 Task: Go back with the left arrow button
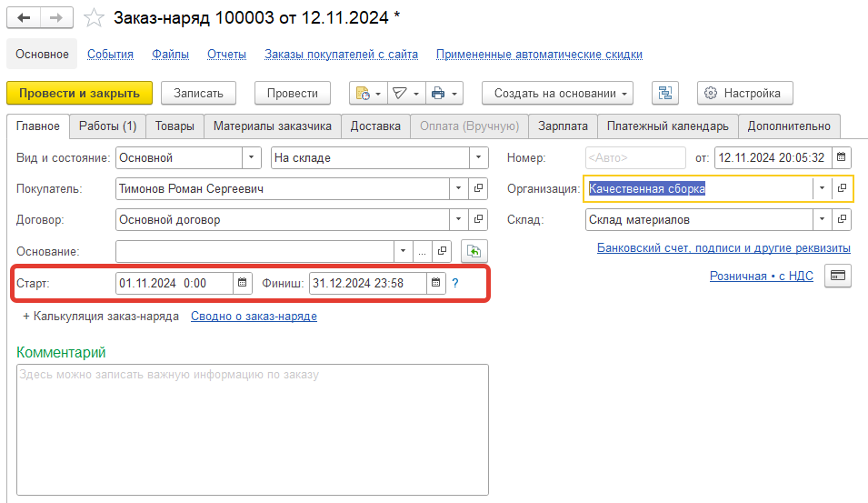pyautogui.click(x=24, y=17)
